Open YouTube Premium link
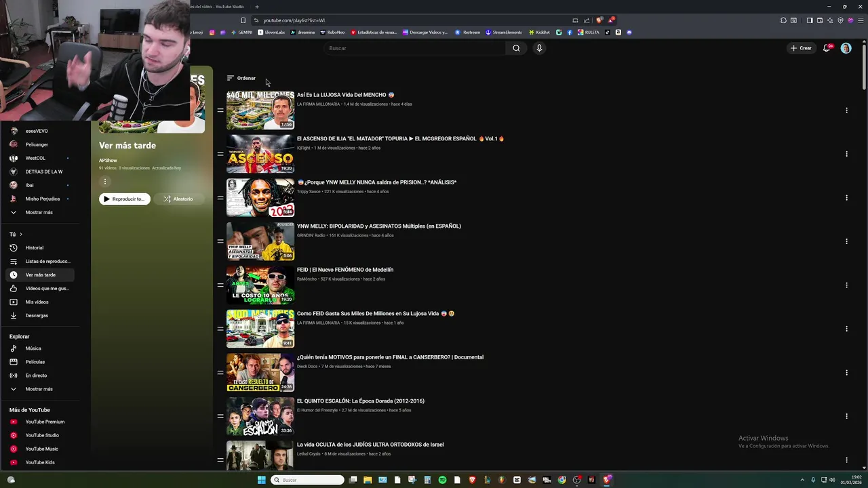868x488 pixels. point(41,422)
